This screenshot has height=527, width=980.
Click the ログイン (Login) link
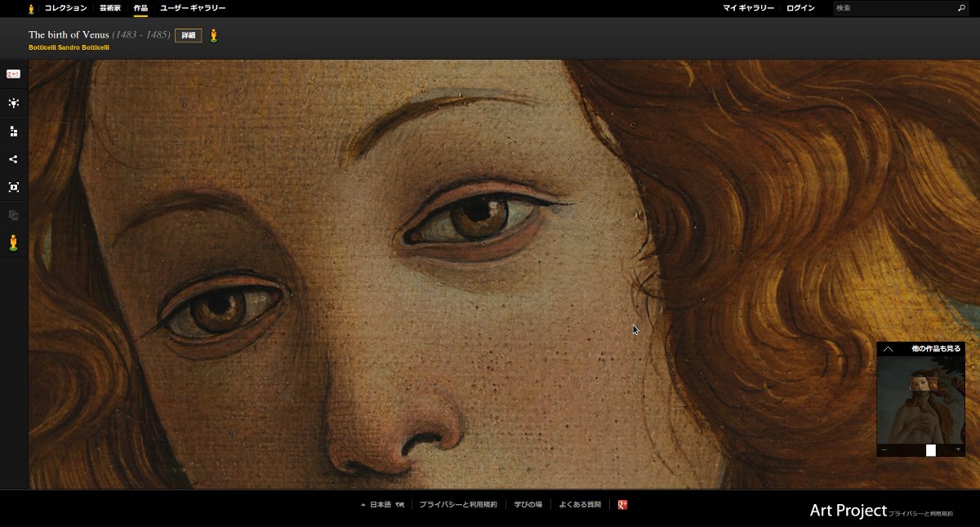(x=800, y=8)
